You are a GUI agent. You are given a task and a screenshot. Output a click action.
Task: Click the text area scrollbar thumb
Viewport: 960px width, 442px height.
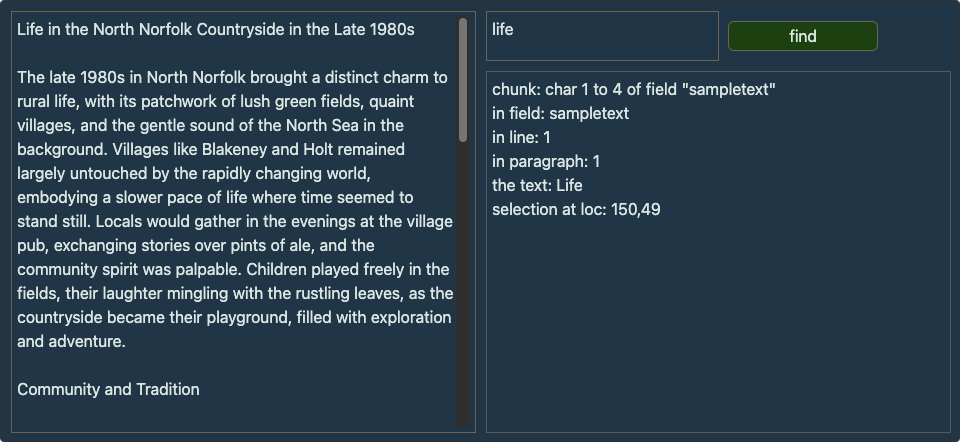pos(462,80)
